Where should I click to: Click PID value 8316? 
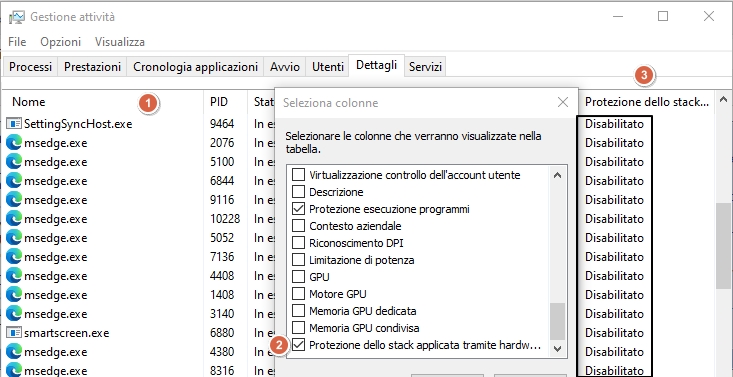(x=222, y=371)
